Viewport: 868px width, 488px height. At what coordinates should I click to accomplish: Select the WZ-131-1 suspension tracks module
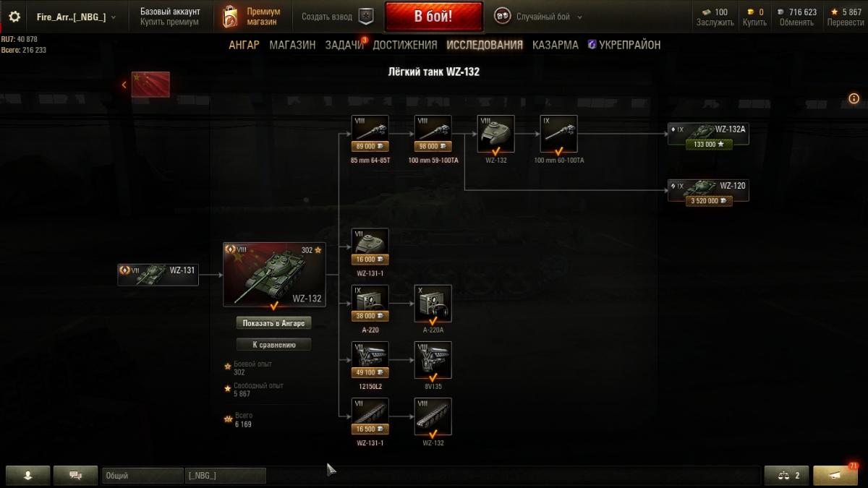[x=370, y=416]
